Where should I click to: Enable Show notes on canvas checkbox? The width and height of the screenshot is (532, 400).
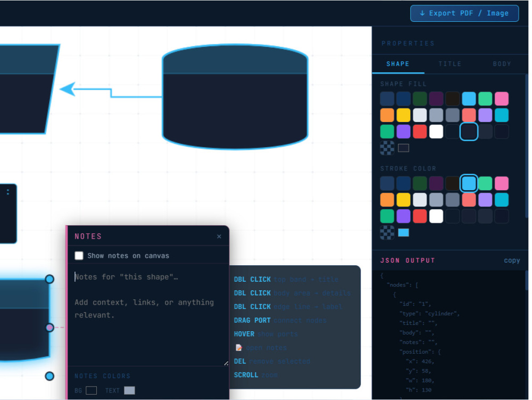79,256
